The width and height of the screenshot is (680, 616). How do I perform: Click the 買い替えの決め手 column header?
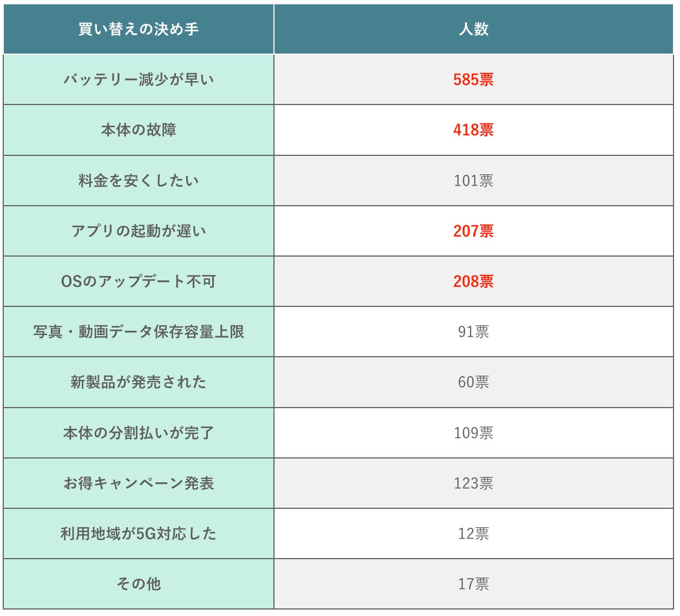(139, 29)
